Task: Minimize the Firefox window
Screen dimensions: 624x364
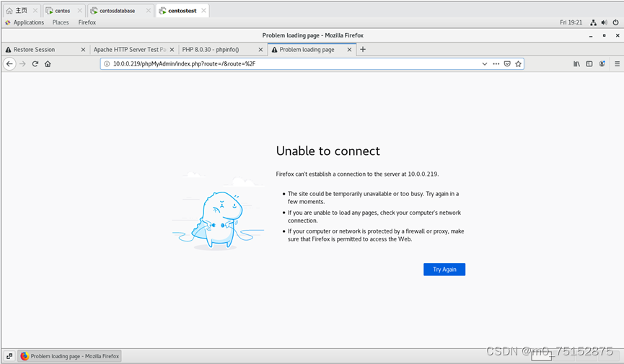Action: click(x=591, y=35)
